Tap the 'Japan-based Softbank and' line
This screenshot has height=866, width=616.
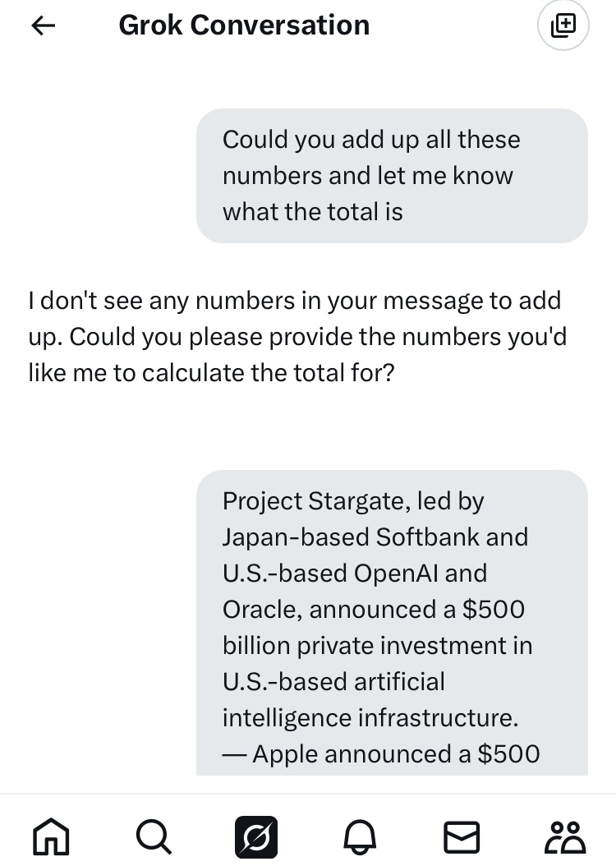(x=375, y=537)
